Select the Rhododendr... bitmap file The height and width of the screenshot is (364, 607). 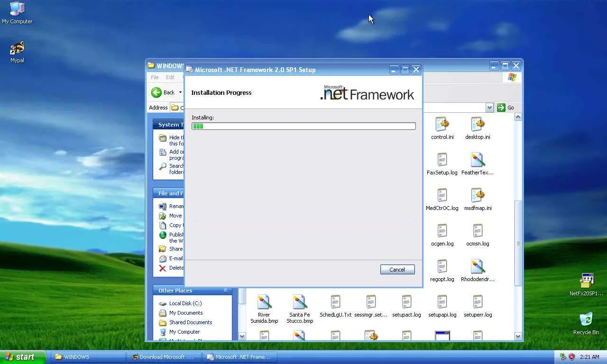click(x=478, y=271)
